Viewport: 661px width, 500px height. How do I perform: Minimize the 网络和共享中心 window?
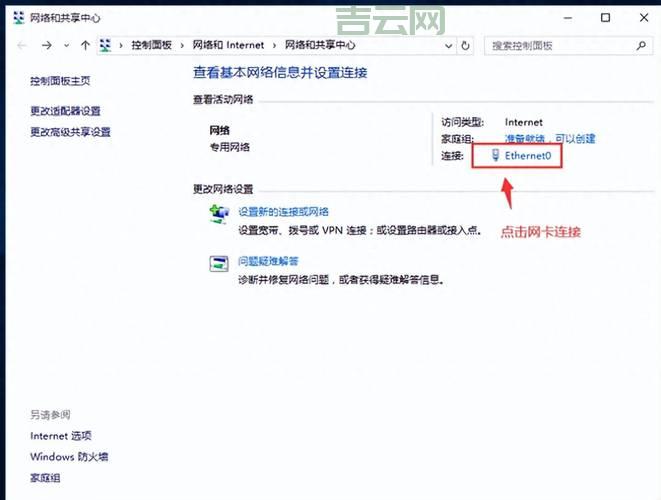point(568,18)
